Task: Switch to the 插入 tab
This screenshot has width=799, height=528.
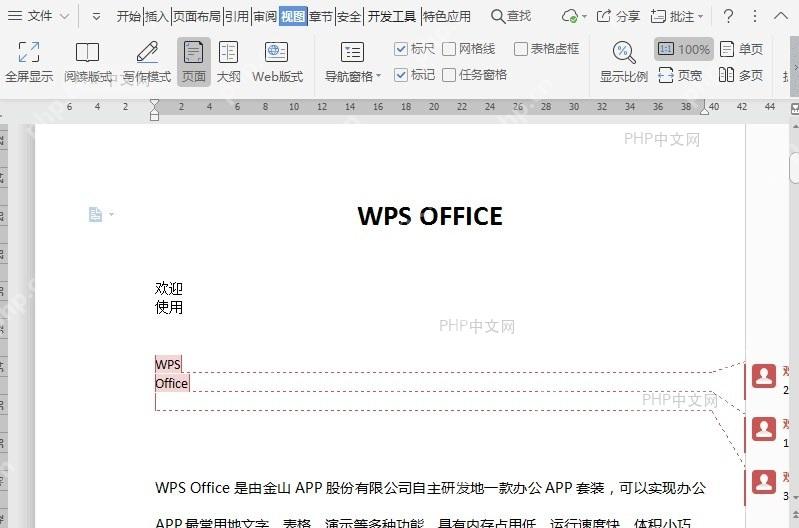Action: pyautogui.click(x=156, y=16)
